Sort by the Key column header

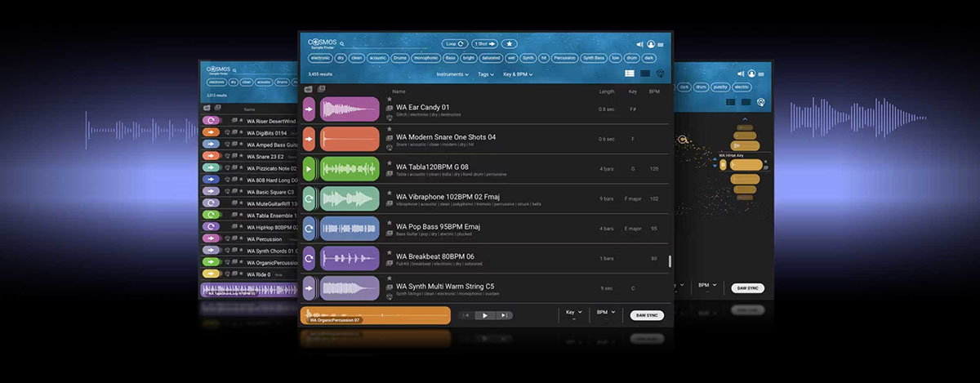coord(633,91)
